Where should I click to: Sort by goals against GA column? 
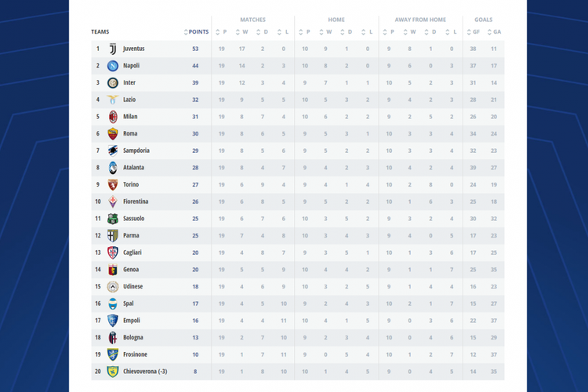click(x=494, y=32)
